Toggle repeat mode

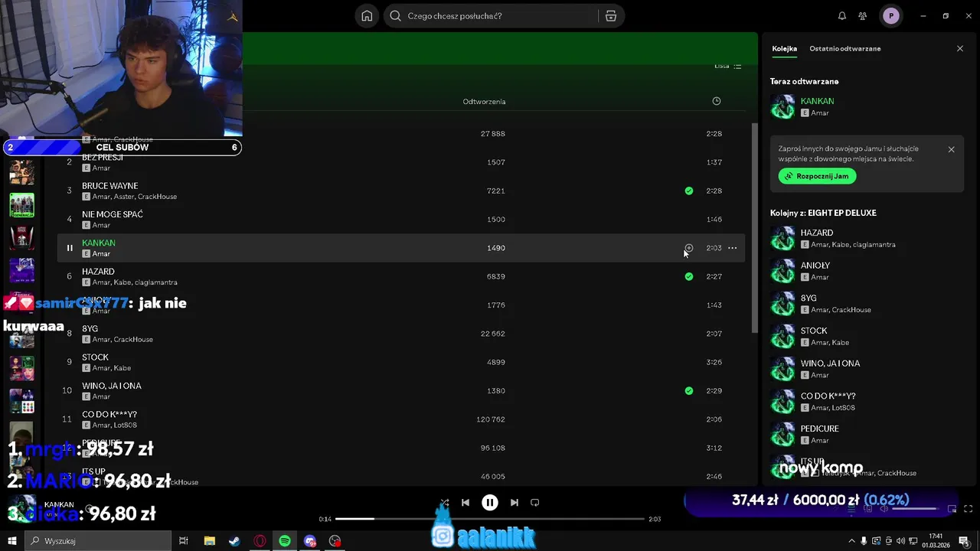tap(535, 503)
